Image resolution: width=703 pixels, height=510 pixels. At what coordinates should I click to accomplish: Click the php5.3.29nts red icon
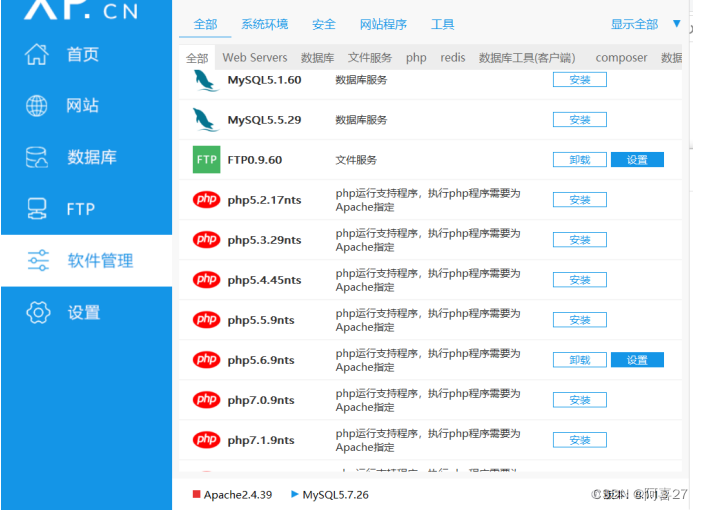coord(206,239)
